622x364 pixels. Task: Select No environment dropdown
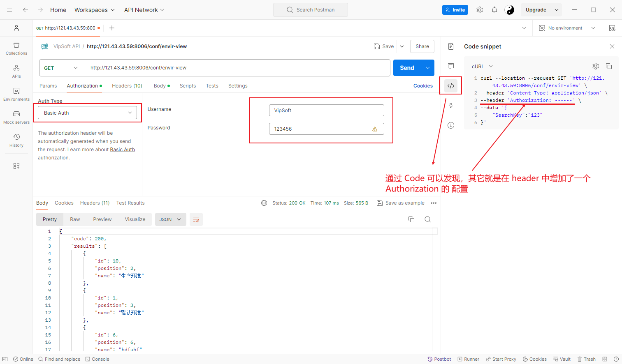pyautogui.click(x=567, y=28)
